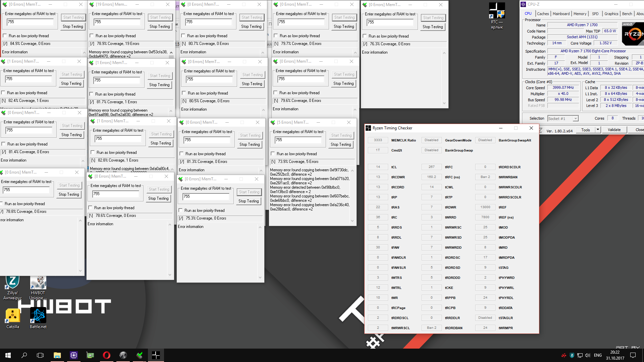Open CPU-Z from the taskbar
Screen dimensions: 644x362
pyautogui.click(x=74, y=355)
